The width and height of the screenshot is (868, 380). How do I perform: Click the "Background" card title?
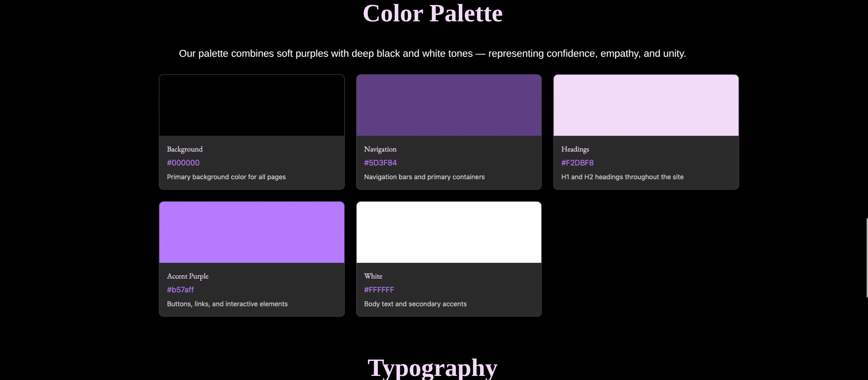pos(185,149)
